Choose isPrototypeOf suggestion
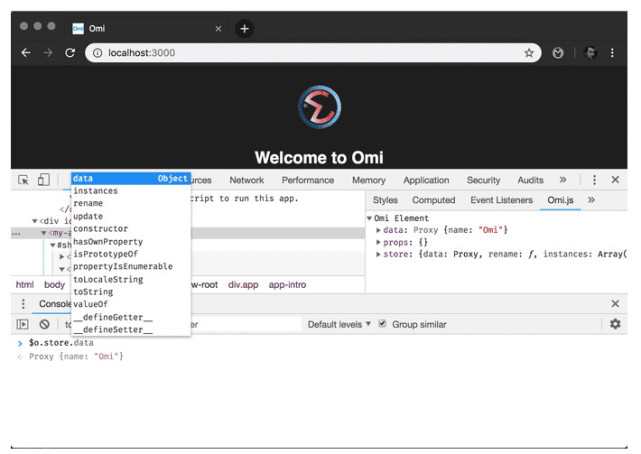Image resolution: width=641 pixels, height=454 pixels. point(131,254)
